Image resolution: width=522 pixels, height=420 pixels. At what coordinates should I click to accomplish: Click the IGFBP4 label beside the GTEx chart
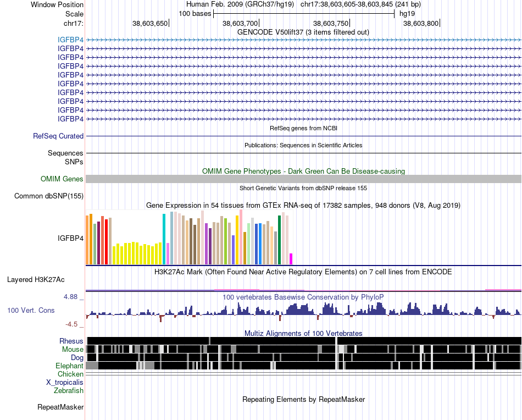tap(70, 238)
